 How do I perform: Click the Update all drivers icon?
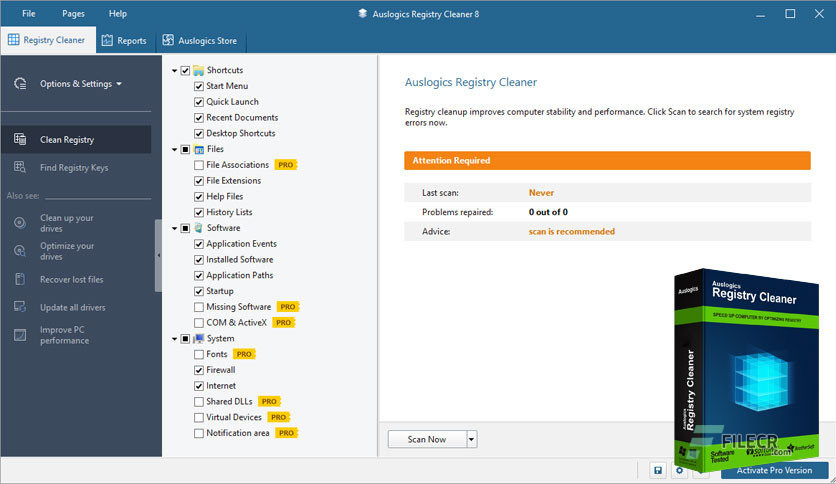[20, 307]
